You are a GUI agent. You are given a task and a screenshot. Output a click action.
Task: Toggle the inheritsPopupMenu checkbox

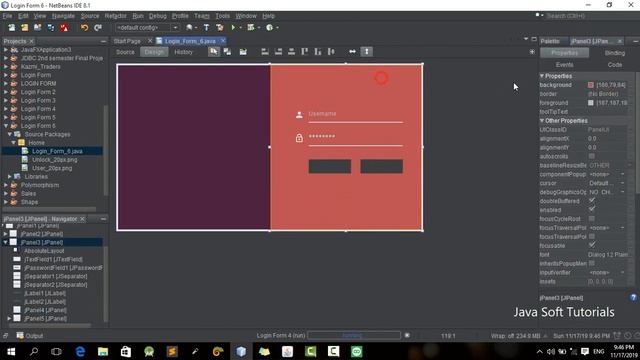592,263
